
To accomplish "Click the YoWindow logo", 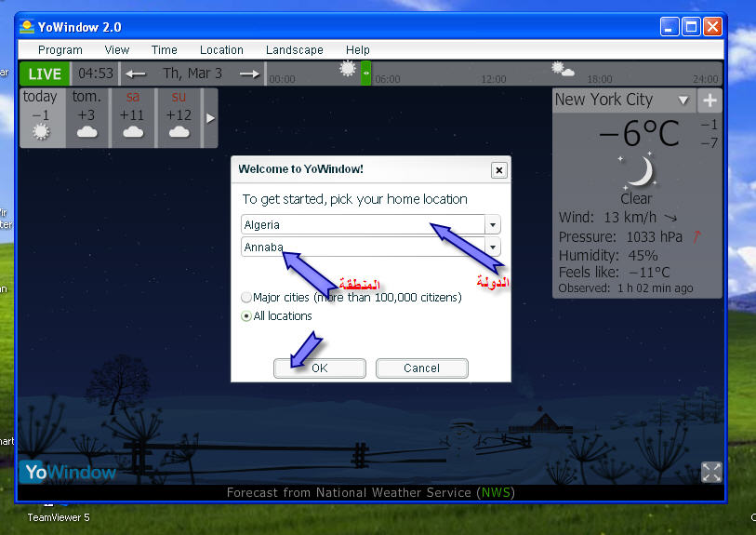I will [68, 472].
